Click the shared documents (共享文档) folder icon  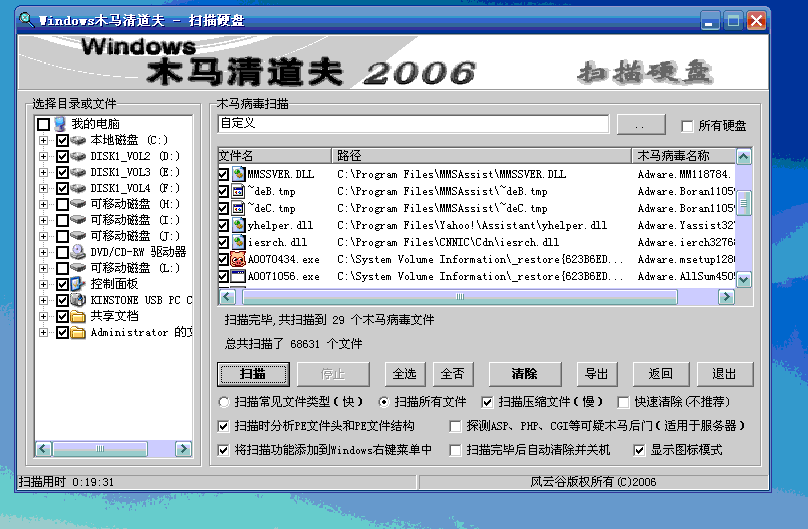click(x=78, y=316)
